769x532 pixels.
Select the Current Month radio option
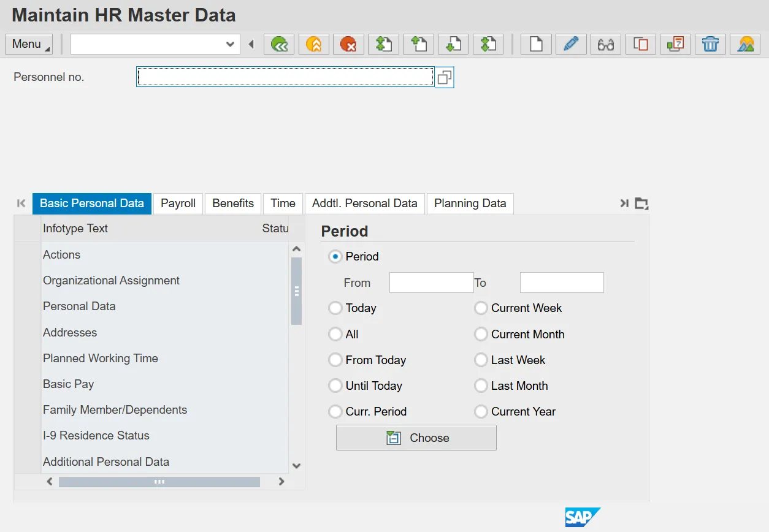click(x=481, y=334)
